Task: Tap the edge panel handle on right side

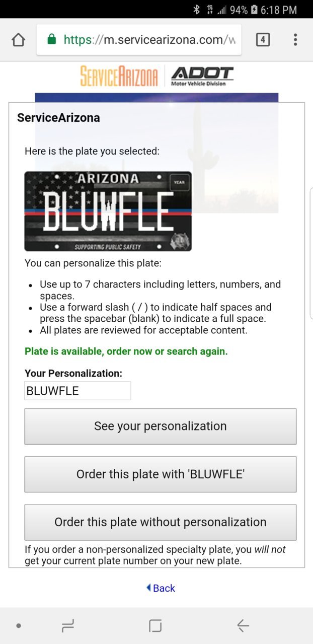Action: (311, 253)
